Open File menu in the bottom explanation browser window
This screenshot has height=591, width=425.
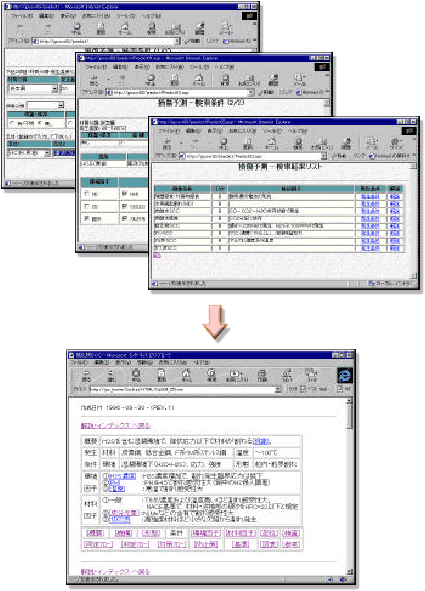pyautogui.click(x=79, y=362)
